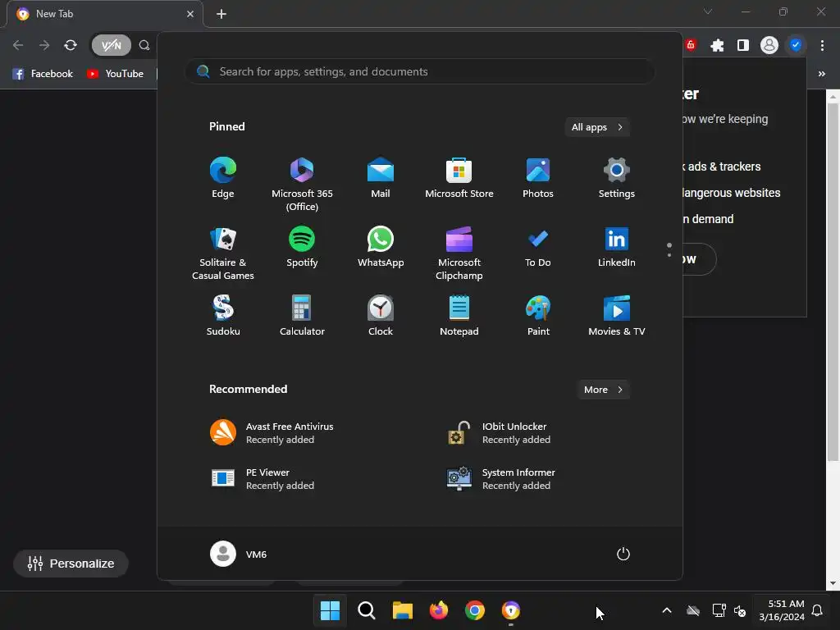Click the blue security shield icon

coord(796,46)
